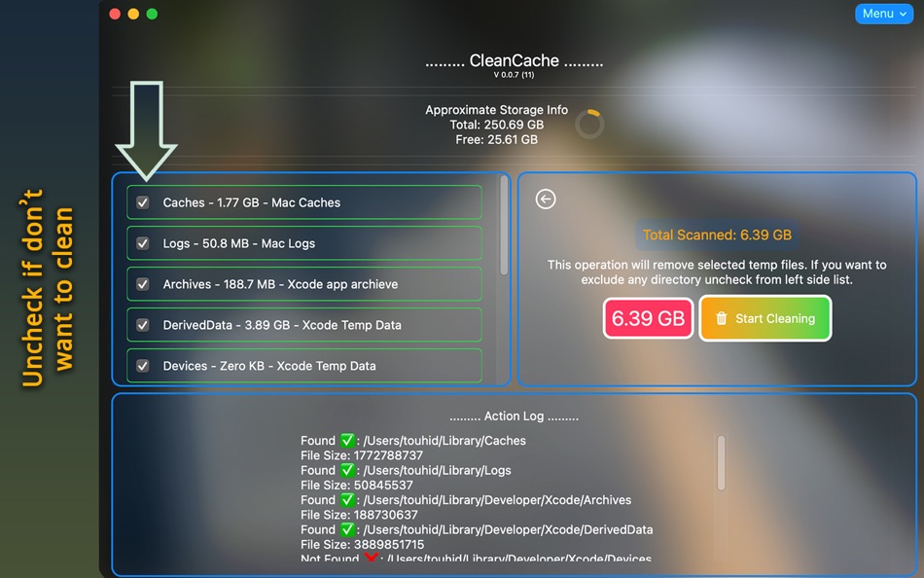Screen dimensions: 924x578
Task: Click green checkmark beside Archives log entry
Action: 347,500
